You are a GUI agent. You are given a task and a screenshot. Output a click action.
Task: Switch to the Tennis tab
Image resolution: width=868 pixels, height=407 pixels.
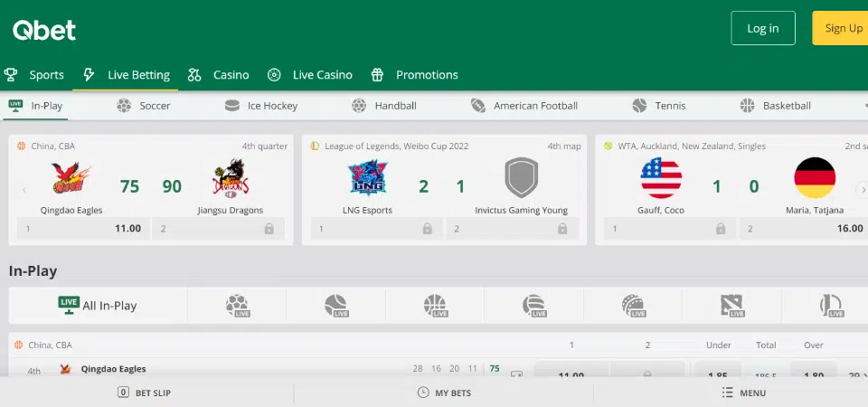pyautogui.click(x=659, y=106)
